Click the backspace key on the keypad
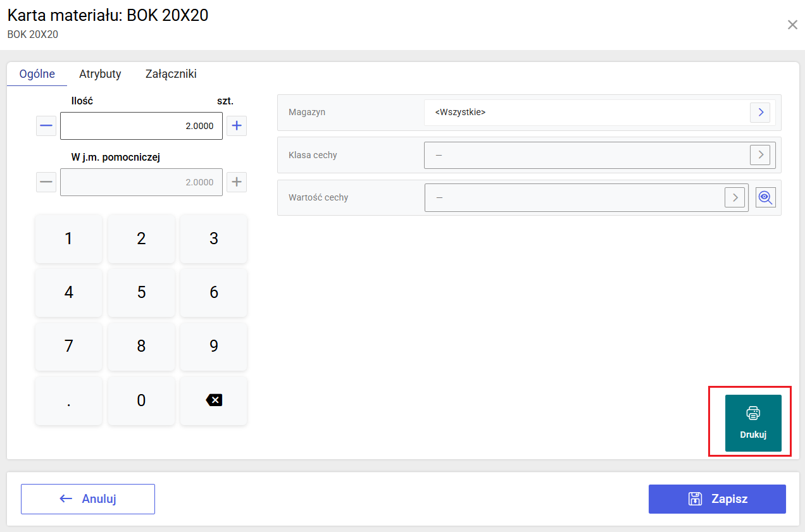 pos(214,400)
